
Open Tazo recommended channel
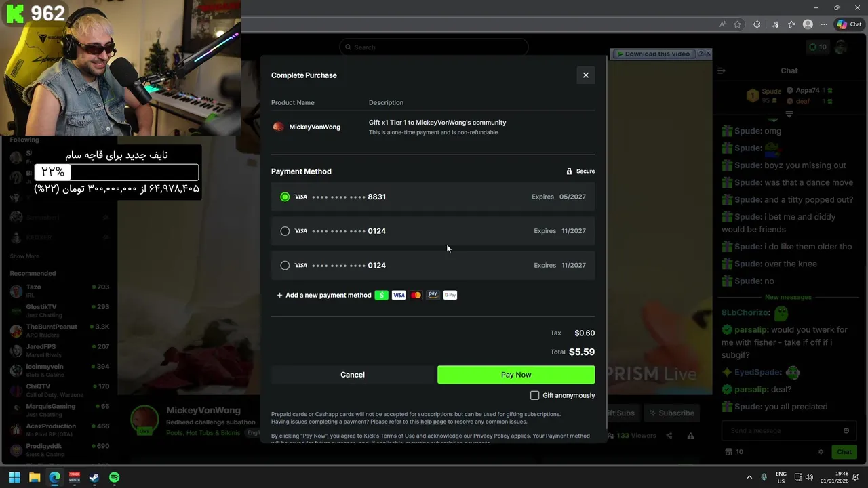[x=59, y=291]
